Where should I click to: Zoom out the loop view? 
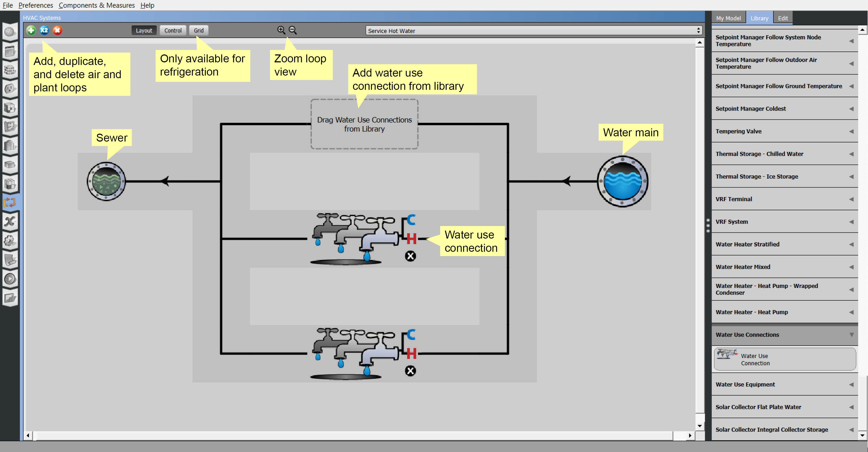(x=293, y=30)
